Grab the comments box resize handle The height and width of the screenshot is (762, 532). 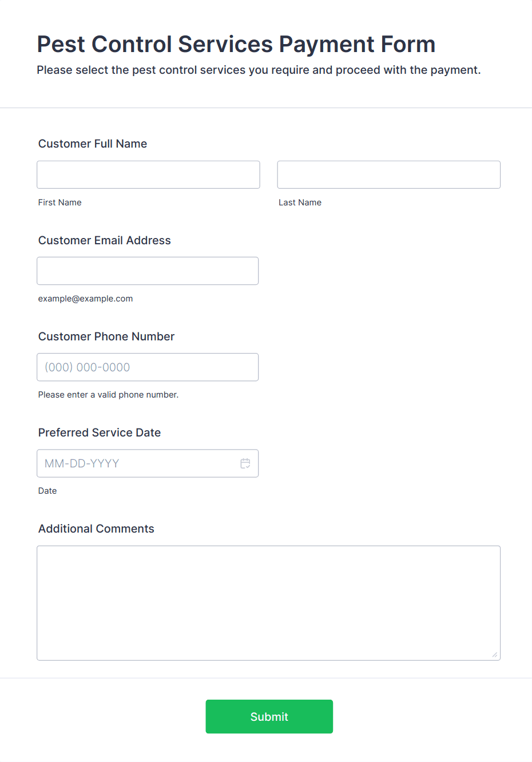pyautogui.click(x=495, y=654)
